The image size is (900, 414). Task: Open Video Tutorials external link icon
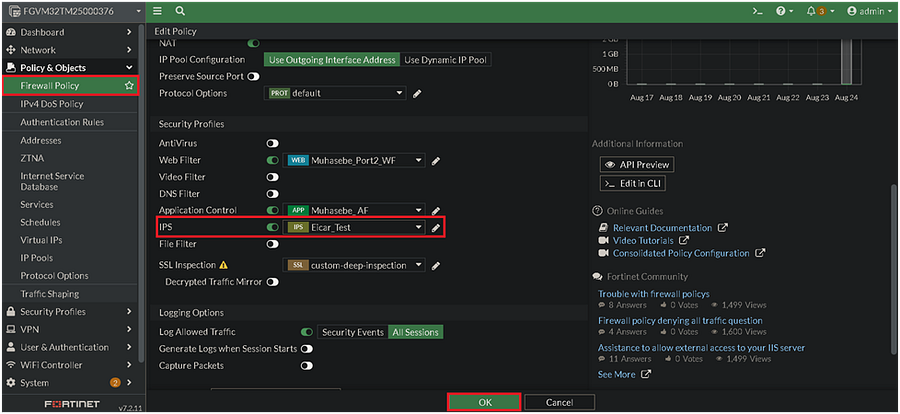point(684,241)
